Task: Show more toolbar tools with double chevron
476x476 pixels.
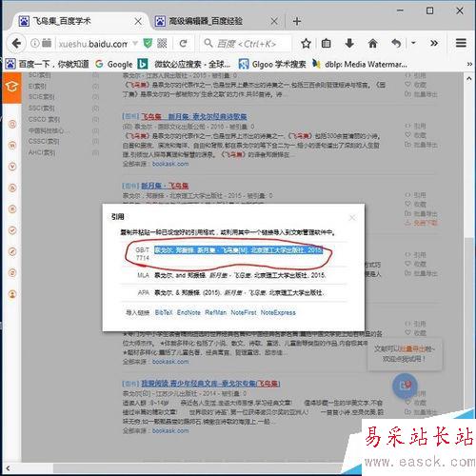Action: click(x=434, y=43)
